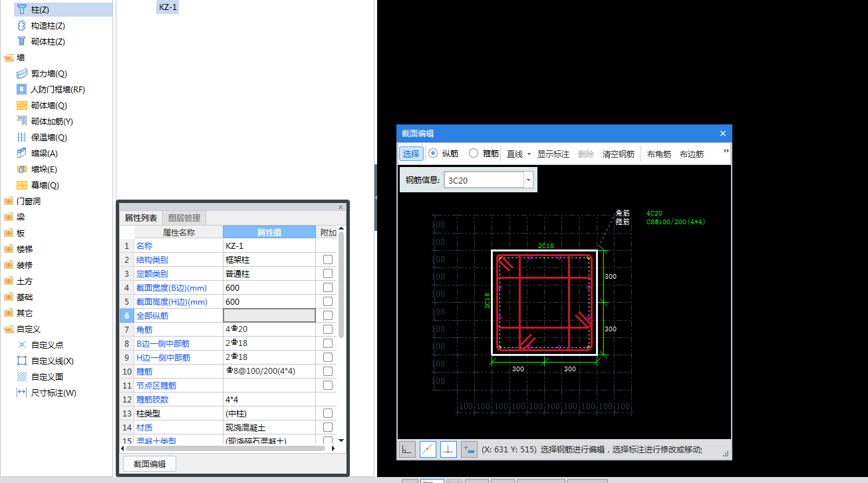The height and width of the screenshot is (483, 868).
Task: Choose the 砌体柱(Z) icon
Action: pyautogui.click(x=21, y=41)
